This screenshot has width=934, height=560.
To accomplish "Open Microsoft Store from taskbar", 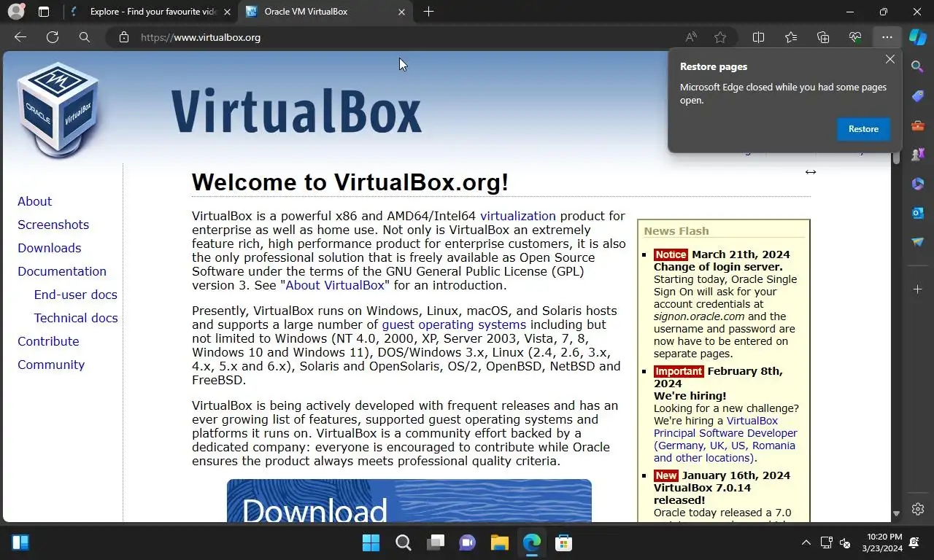I will [x=563, y=542].
